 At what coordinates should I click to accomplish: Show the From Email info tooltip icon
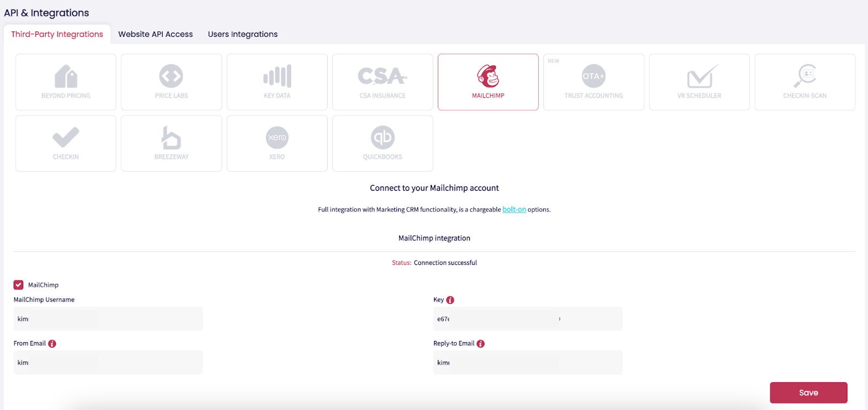pos(52,344)
